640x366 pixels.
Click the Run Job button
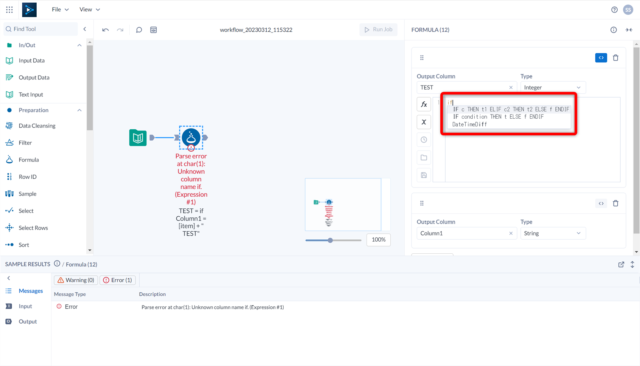pos(378,29)
